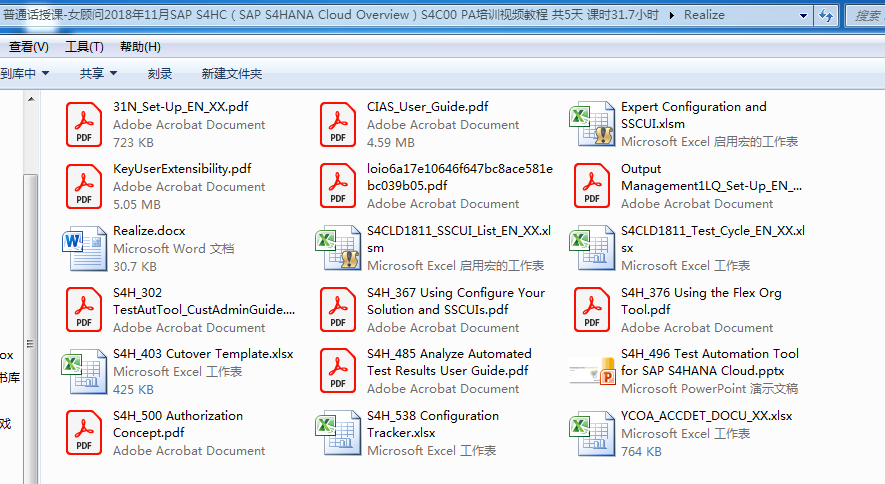
Task: Select the 31N_Set-Up_EN_XX.pdf file icon
Action: (x=84, y=124)
